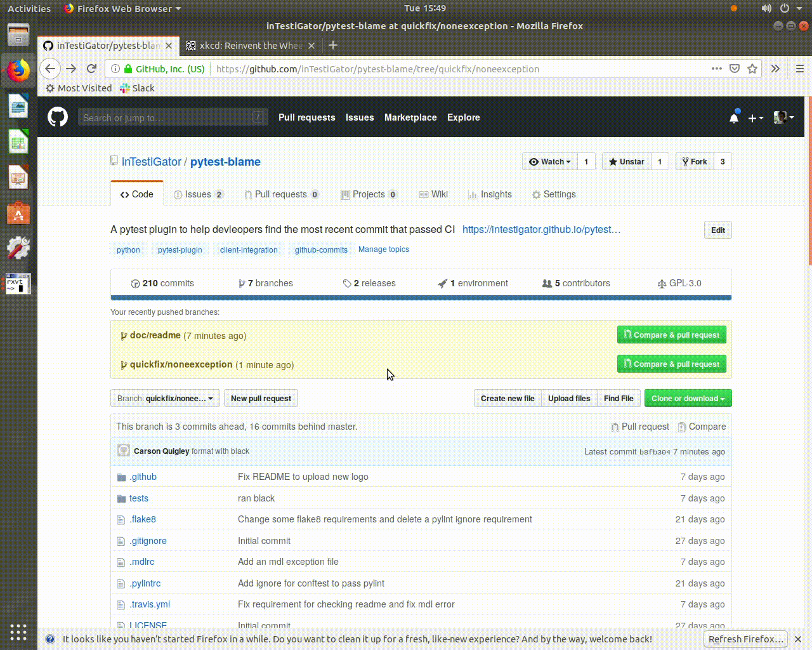This screenshot has height=650, width=812.
Task: Close the xkcd Reinvent the Wheel tab
Action: (x=311, y=46)
